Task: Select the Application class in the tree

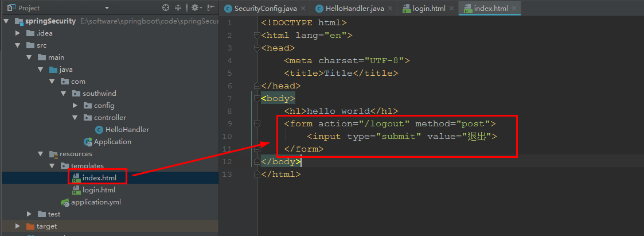Action: 112,141
